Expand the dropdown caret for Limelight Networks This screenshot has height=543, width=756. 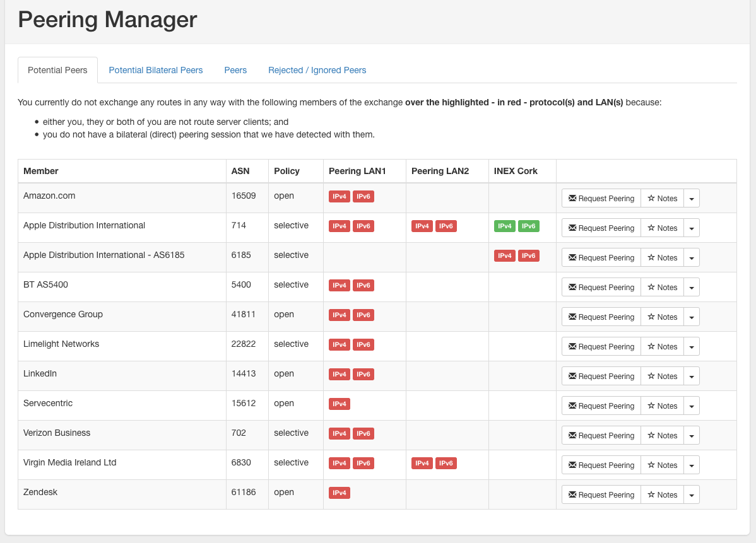click(x=692, y=346)
